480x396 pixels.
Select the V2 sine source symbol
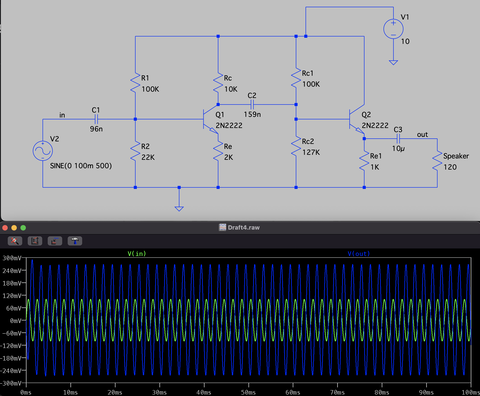[x=43, y=151]
